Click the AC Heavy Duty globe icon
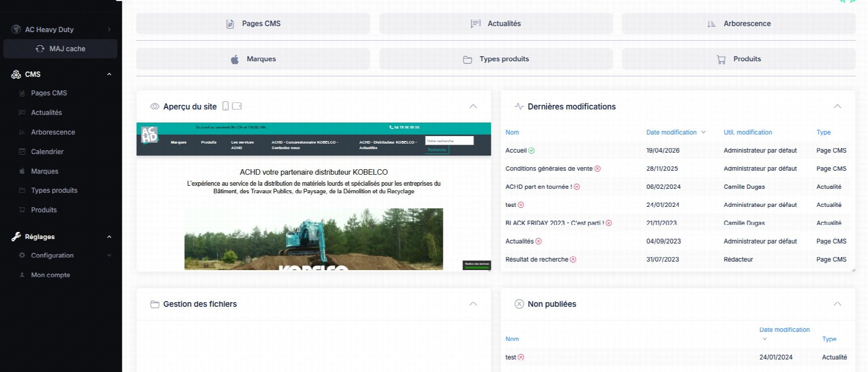The height and width of the screenshot is (372, 868). click(x=16, y=29)
